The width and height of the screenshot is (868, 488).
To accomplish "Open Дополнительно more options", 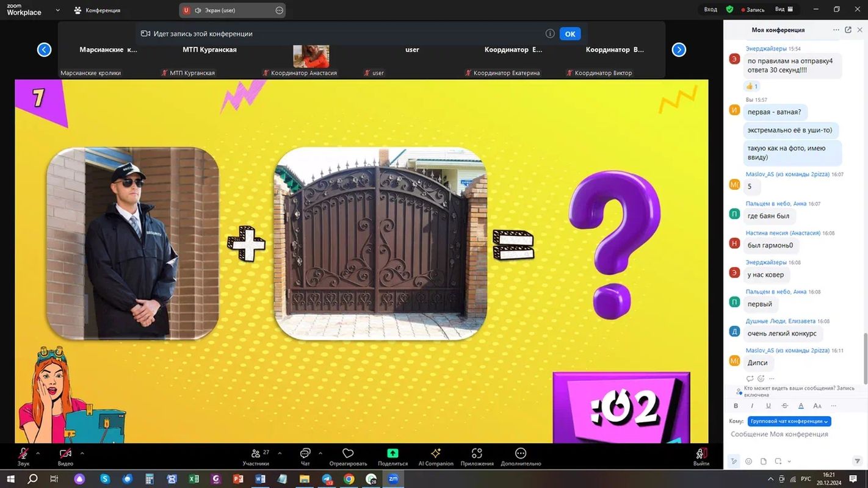I will [x=521, y=456].
